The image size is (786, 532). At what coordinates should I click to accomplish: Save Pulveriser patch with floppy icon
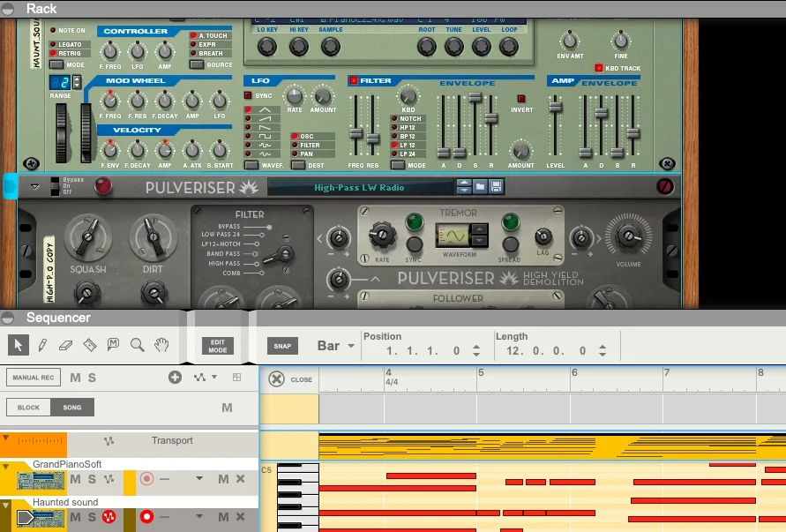click(x=497, y=186)
